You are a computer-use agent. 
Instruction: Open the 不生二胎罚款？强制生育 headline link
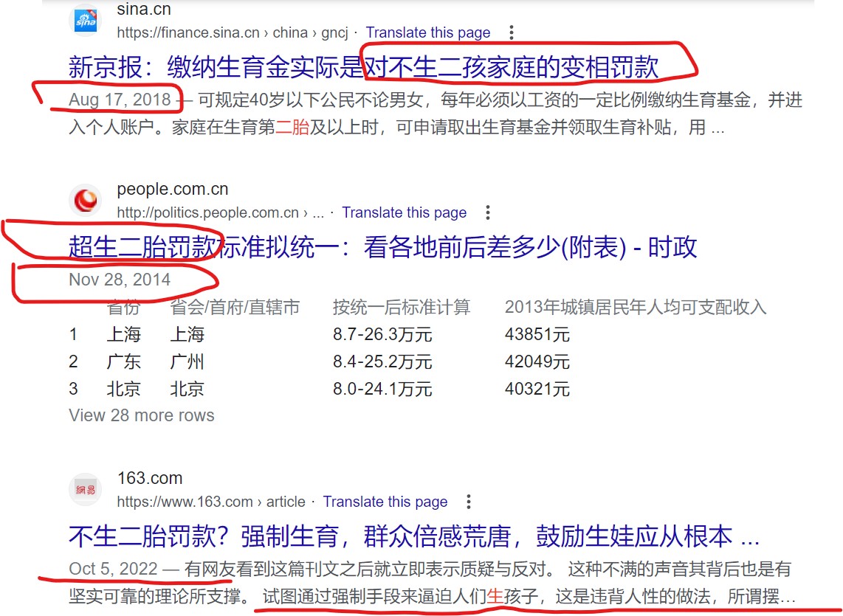414,536
